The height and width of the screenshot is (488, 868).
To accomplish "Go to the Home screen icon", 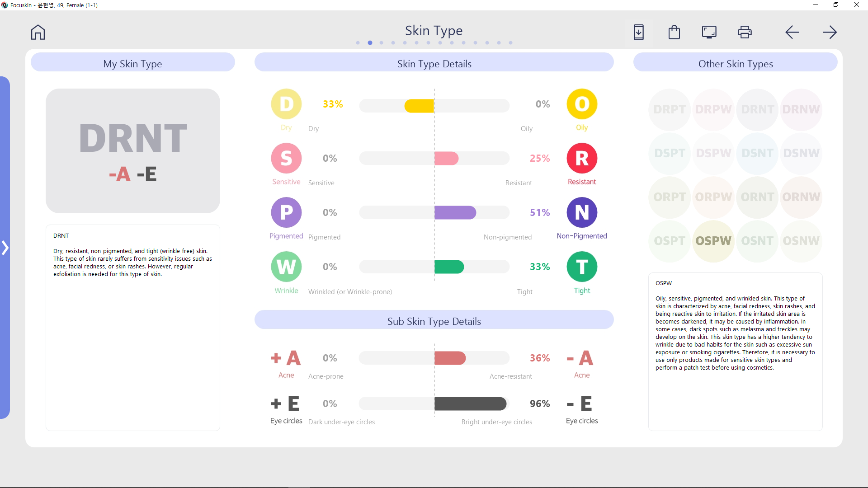I will [x=38, y=32].
